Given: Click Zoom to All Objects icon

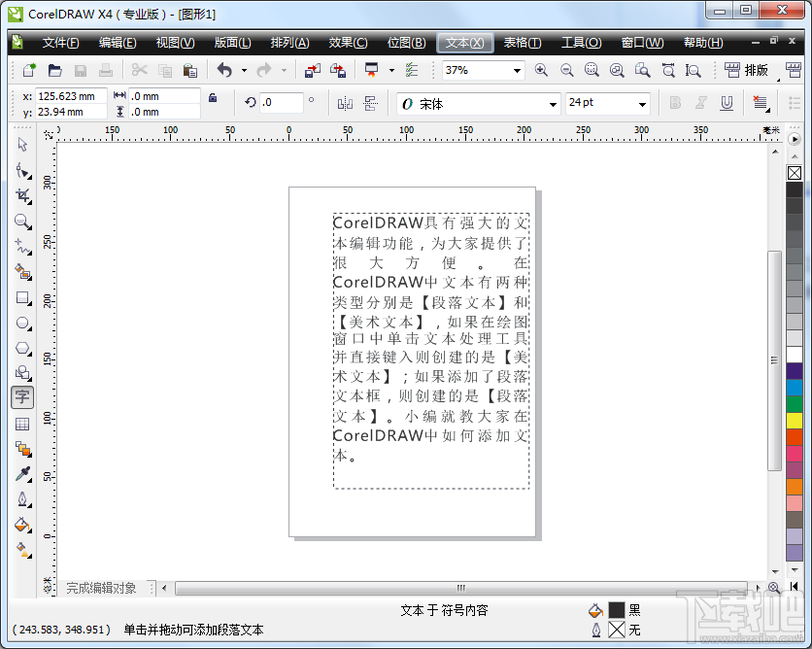Looking at the screenshot, I should (x=617, y=70).
